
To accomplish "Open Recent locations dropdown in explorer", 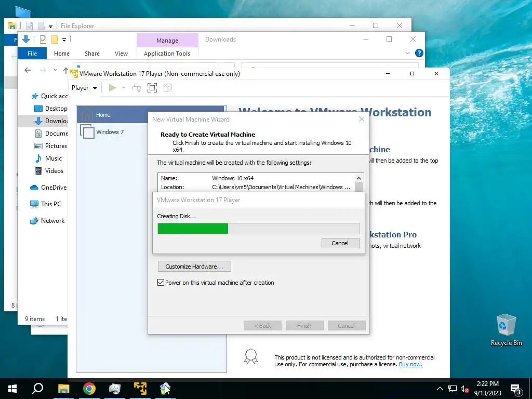I will 55,70.
